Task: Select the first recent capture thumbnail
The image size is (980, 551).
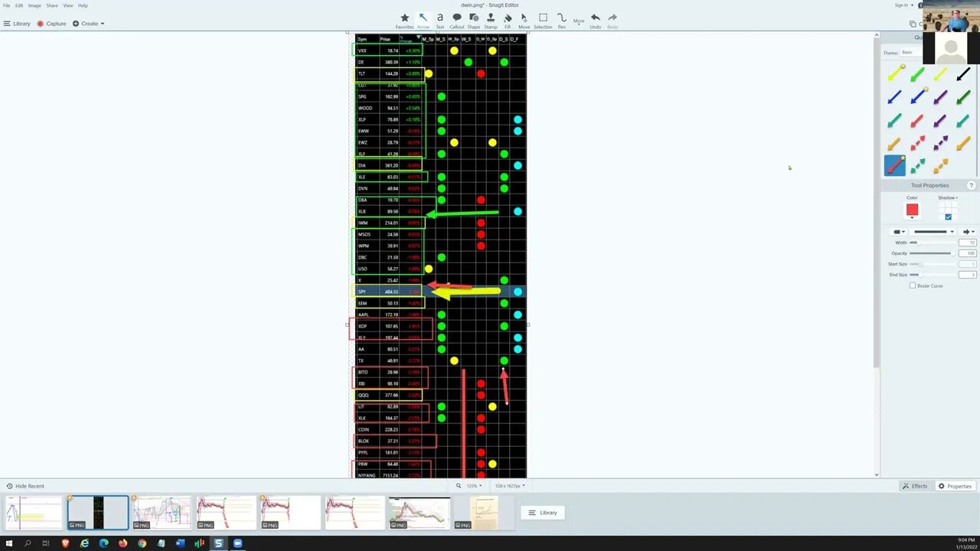Action: 34,513
